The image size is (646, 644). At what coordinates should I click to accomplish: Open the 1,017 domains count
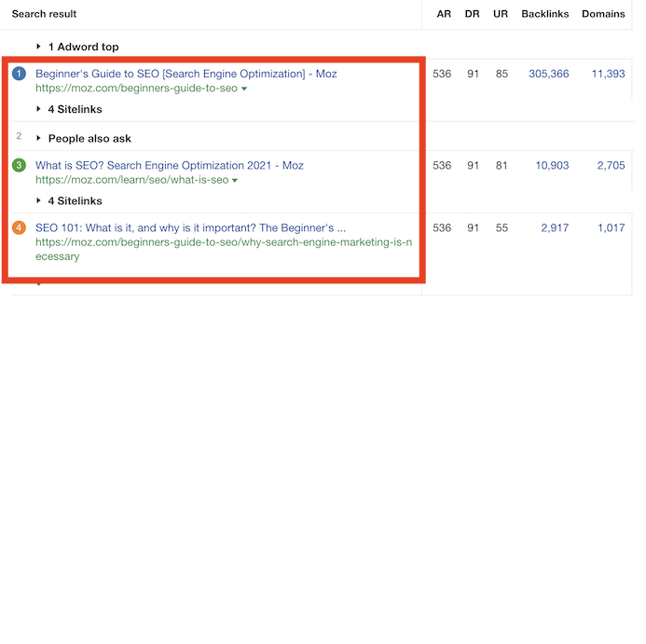612,227
